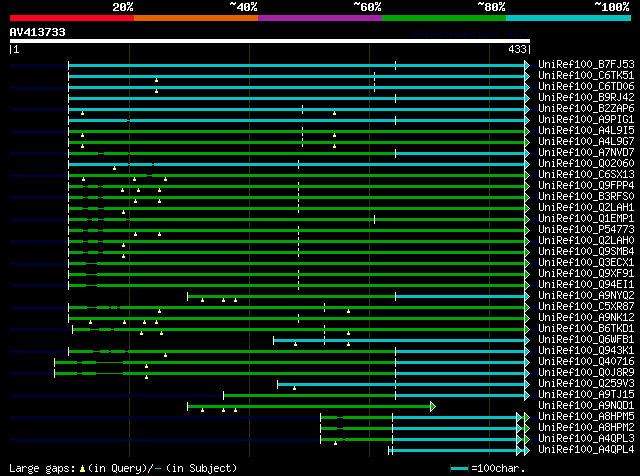Screen dimensions: 640x476
Task: Select the UniRef100_Q6WFB1 hit
Action: coord(586,340)
